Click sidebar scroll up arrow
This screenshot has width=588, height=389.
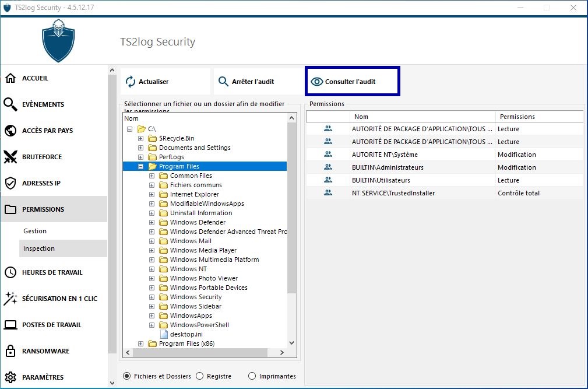[x=112, y=70]
